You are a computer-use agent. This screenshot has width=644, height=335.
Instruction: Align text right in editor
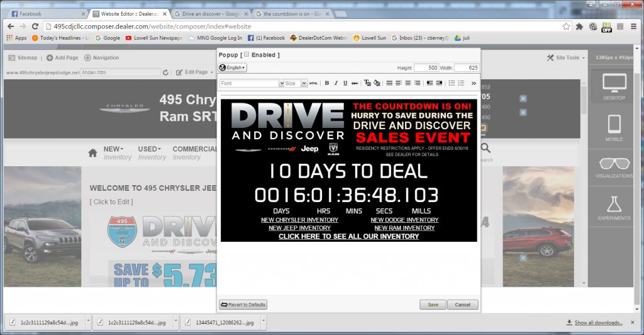coord(418,83)
